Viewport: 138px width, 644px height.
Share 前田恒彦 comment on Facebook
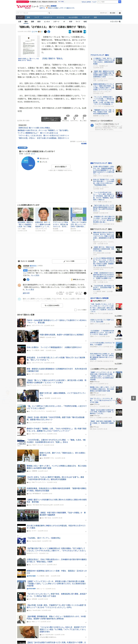pyautogui.click(x=28, y=279)
